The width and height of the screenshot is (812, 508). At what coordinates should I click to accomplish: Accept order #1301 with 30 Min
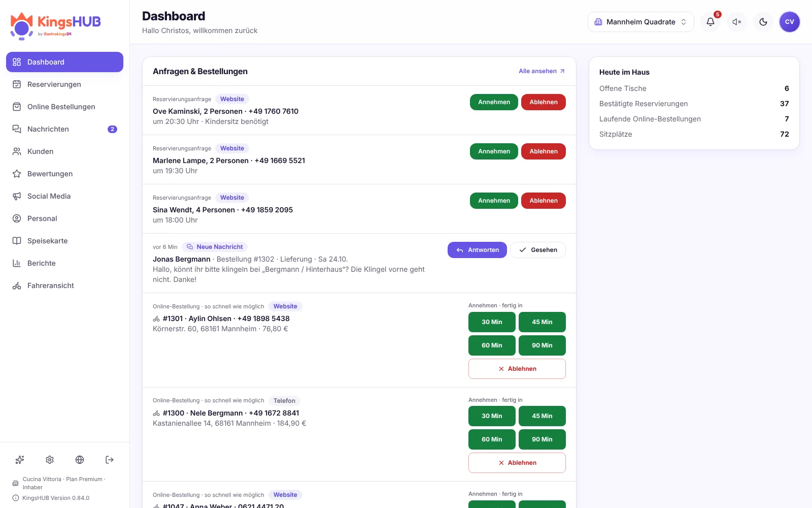pyautogui.click(x=492, y=322)
